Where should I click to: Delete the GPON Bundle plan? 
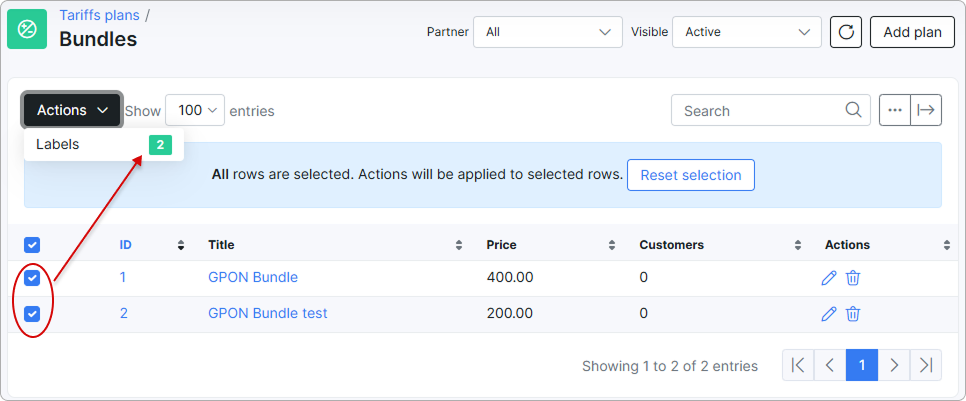853,278
